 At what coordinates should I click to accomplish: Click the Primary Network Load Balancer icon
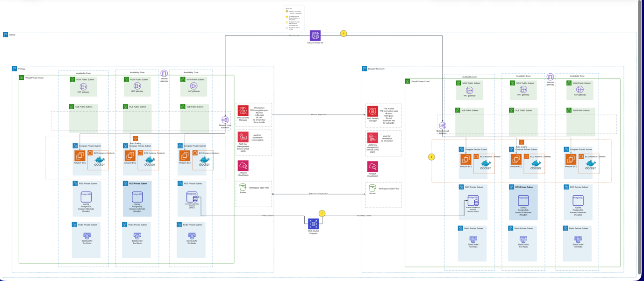click(x=225, y=120)
